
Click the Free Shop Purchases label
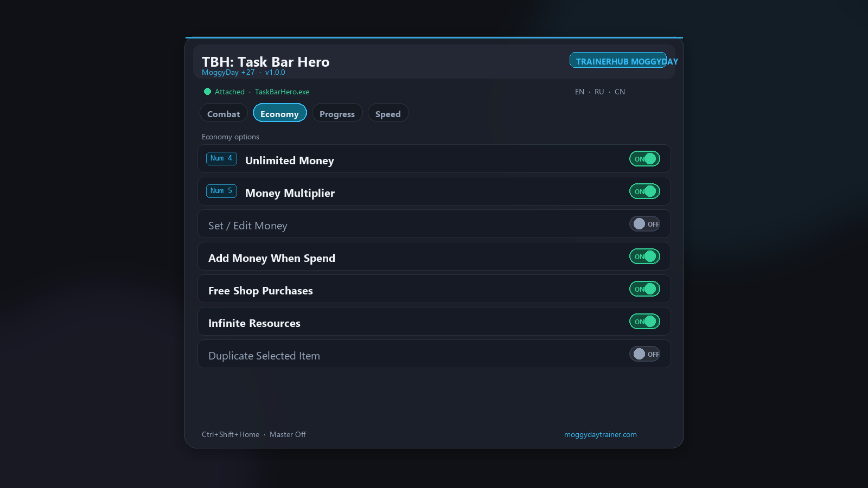coord(260,291)
